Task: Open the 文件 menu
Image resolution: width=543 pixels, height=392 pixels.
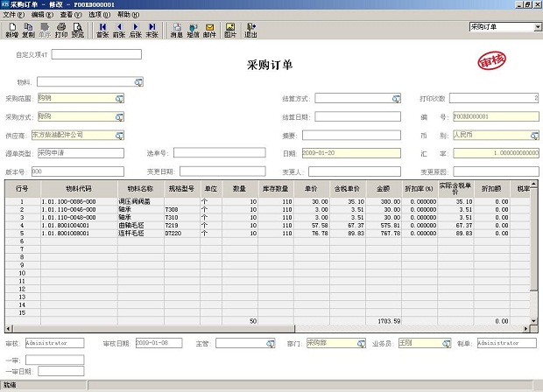Action: [x=11, y=15]
